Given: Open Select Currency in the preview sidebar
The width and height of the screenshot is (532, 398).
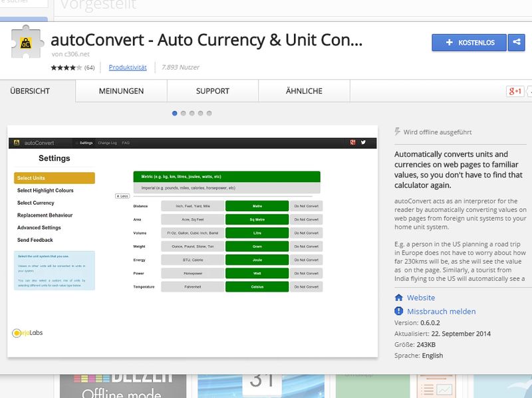Looking at the screenshot, I should (36, 203).
